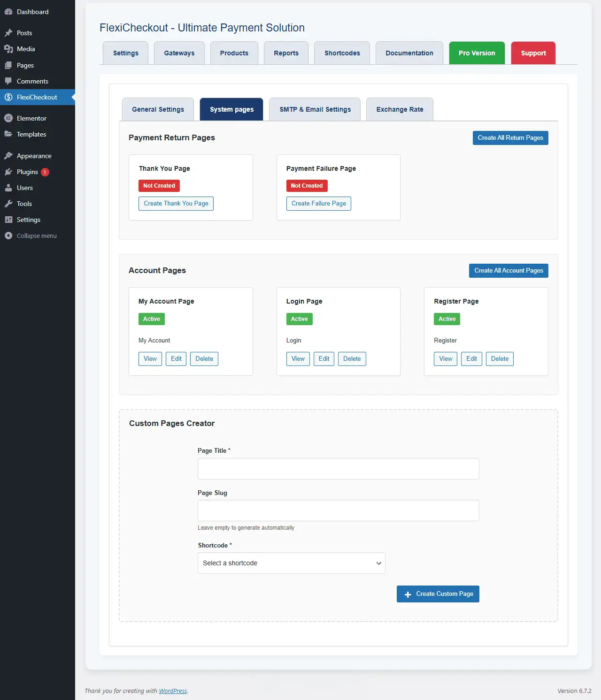The width and height of the screenshot is (601, 700).
Task: Click the Pages document icon
Action: (x=8, y=65)
